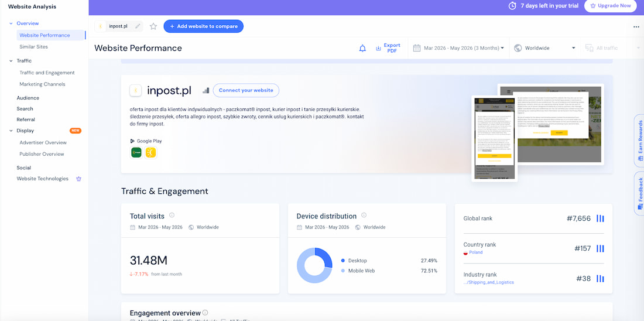Image resolution: width=644 pixels, height=321 pixels.
Task: Click the NEW badge next to Display
Action: click(x=76, y=131)
